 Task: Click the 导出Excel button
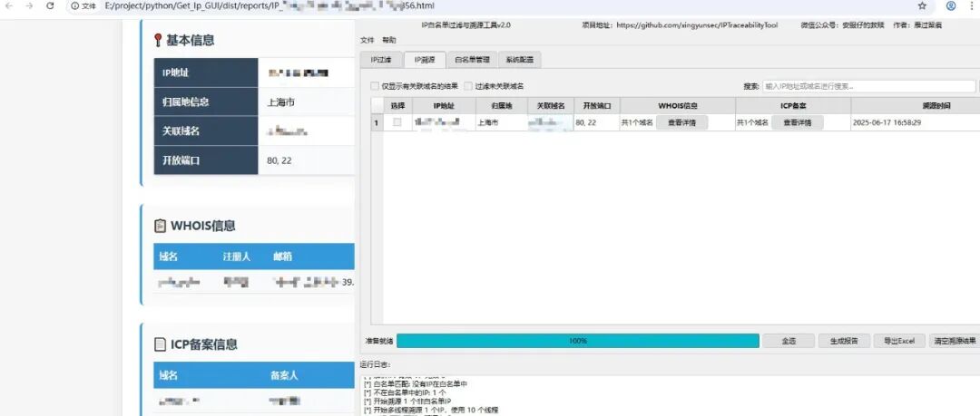click(899, 341)
